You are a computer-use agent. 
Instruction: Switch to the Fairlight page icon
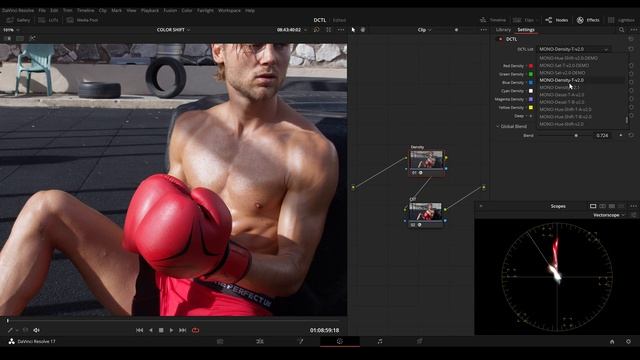point(380,341)
